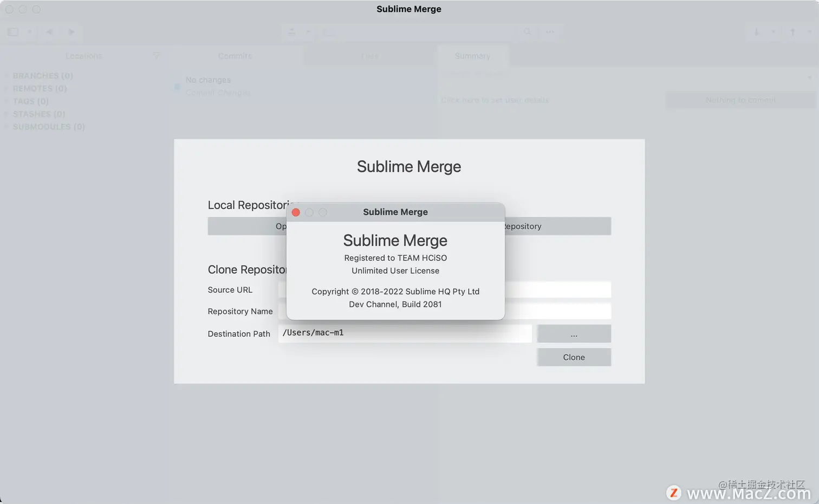Open the dropdown arrow beside sidebar icon
The height and width of the screenshot is (504, 819).
click(30, 32)
